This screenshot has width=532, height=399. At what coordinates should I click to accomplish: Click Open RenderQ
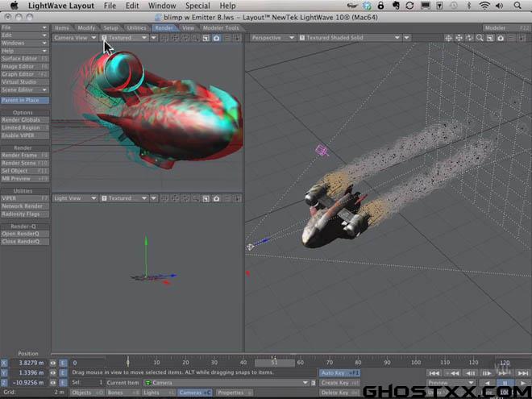click(25, 234)
